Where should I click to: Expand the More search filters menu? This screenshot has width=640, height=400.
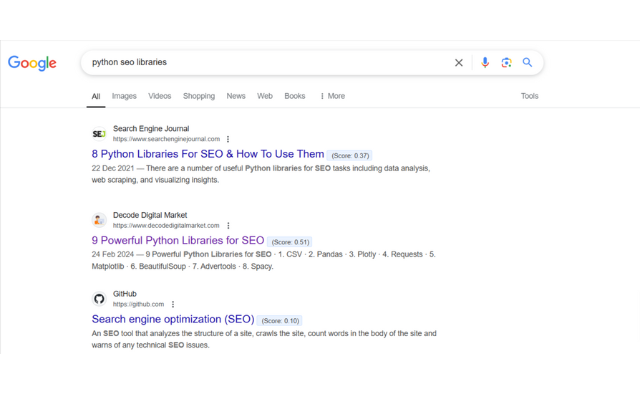point(333,96)
